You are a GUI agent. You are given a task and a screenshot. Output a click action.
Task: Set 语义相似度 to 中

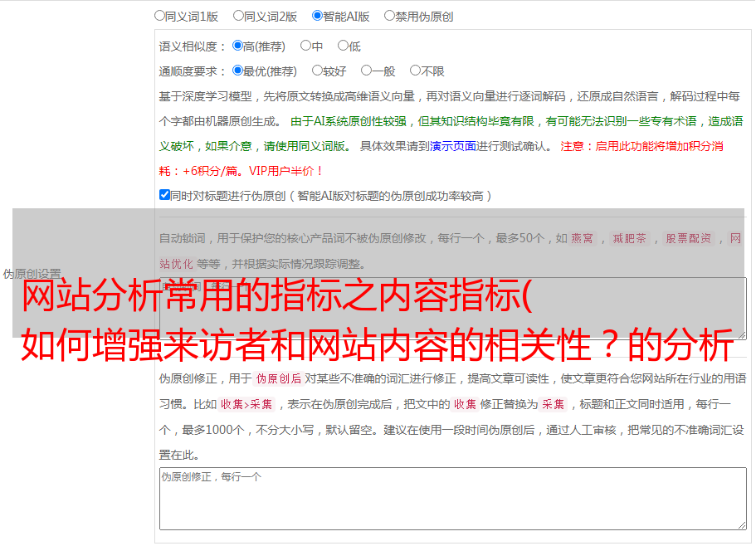(305, 46)
